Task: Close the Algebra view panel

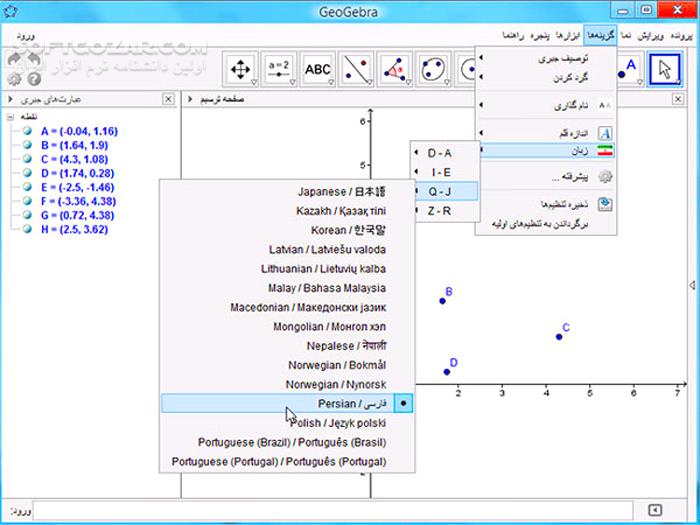Action: pyautogui.click(x=168, y=99)
